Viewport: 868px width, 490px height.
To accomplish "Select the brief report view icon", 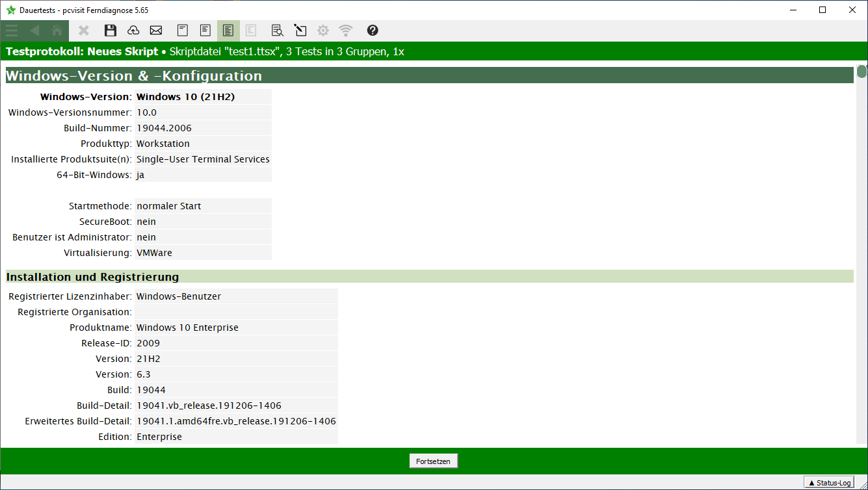I will click(x=183, y=31).
